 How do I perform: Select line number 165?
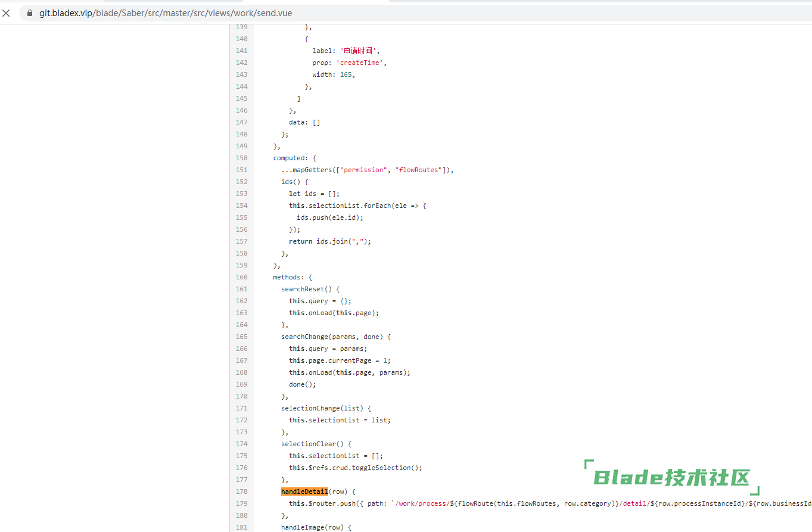(241, 337)
